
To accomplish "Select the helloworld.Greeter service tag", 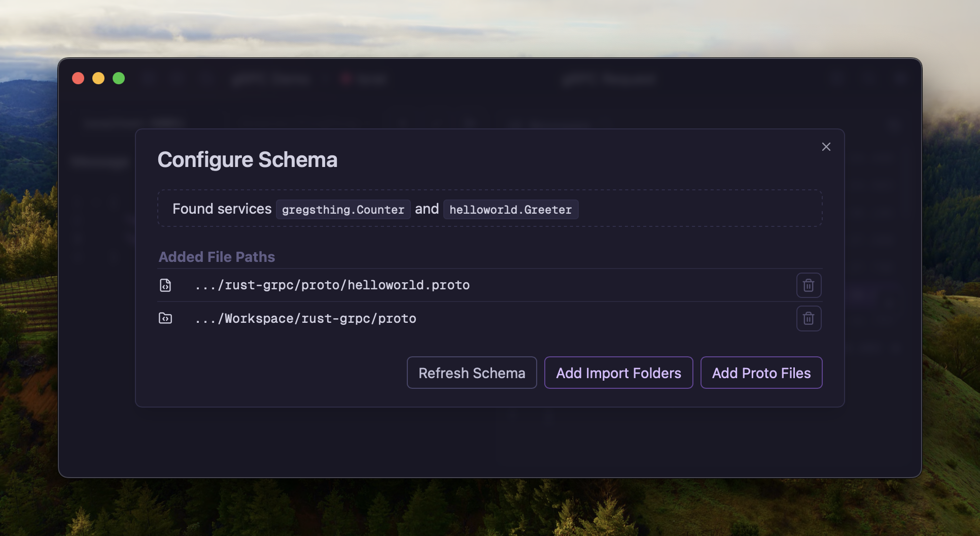I will 510,210.
